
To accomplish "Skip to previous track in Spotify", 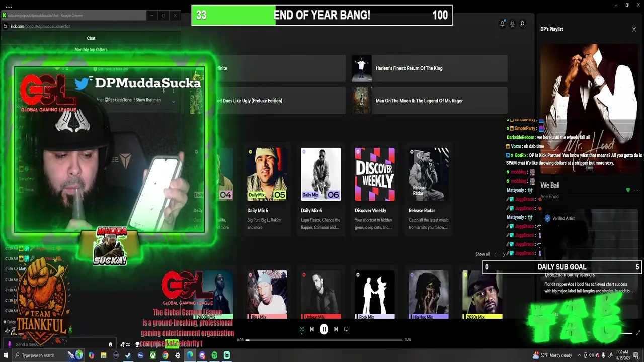I will click(x=312, y=329).
